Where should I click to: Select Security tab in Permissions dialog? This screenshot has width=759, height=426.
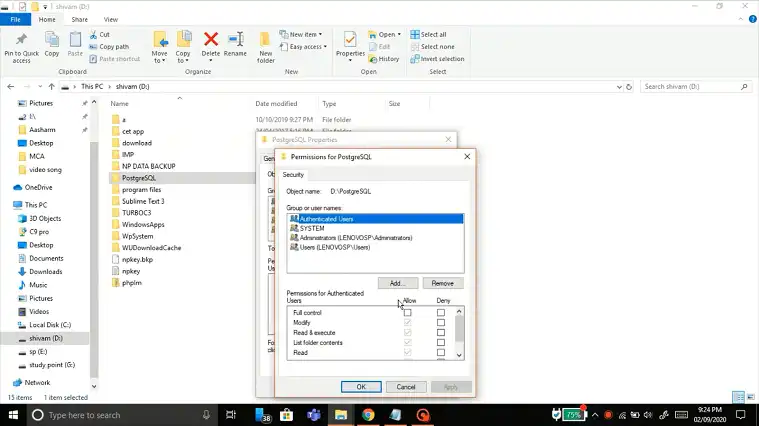[x=293, y=175]
